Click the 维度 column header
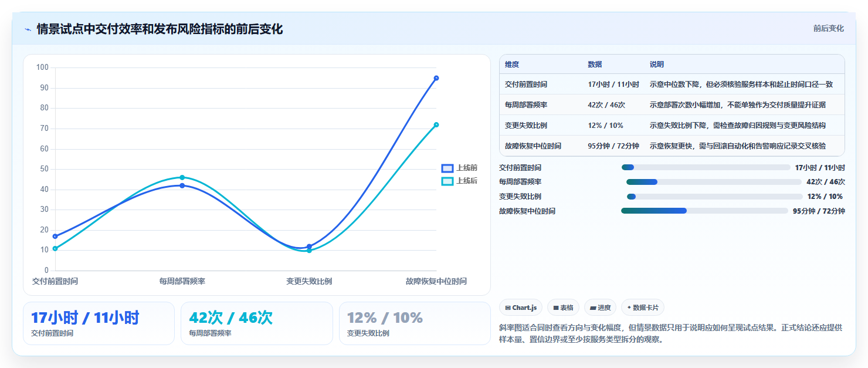Viewport: 868px width, 368px height. tap(512, 65)
